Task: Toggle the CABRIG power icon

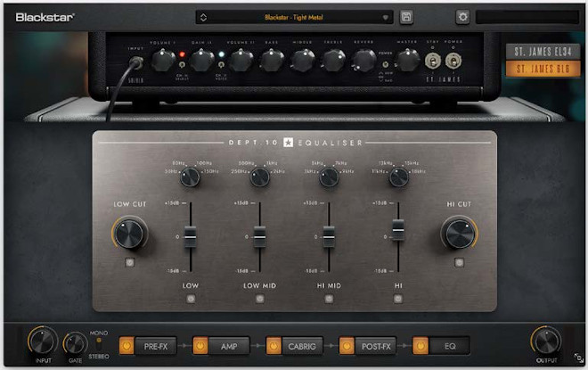Action: coord(272,343)
